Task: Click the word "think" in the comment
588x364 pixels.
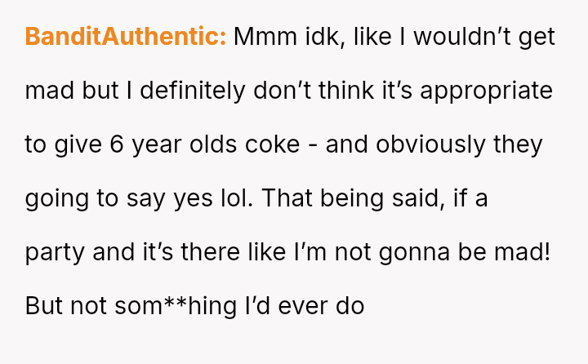Action: coord(346,91)
